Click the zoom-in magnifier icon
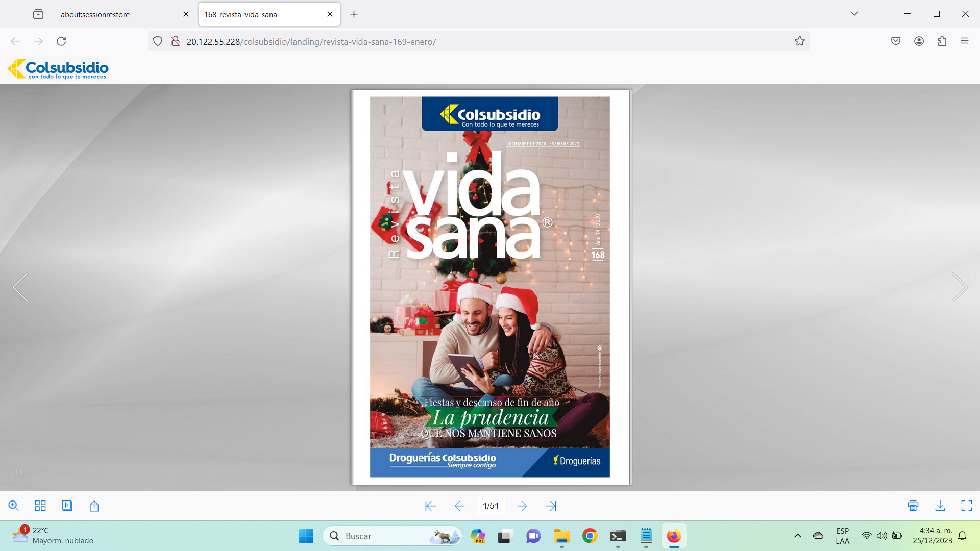 [x=14, y=506]
